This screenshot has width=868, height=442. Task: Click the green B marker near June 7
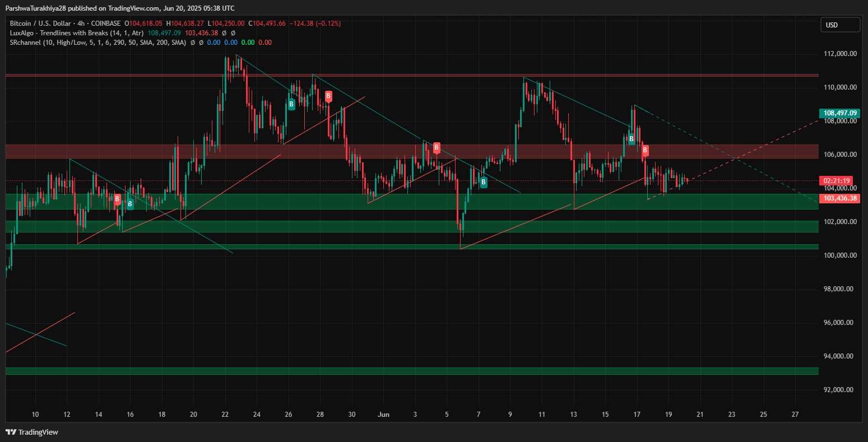click(484, 182)
